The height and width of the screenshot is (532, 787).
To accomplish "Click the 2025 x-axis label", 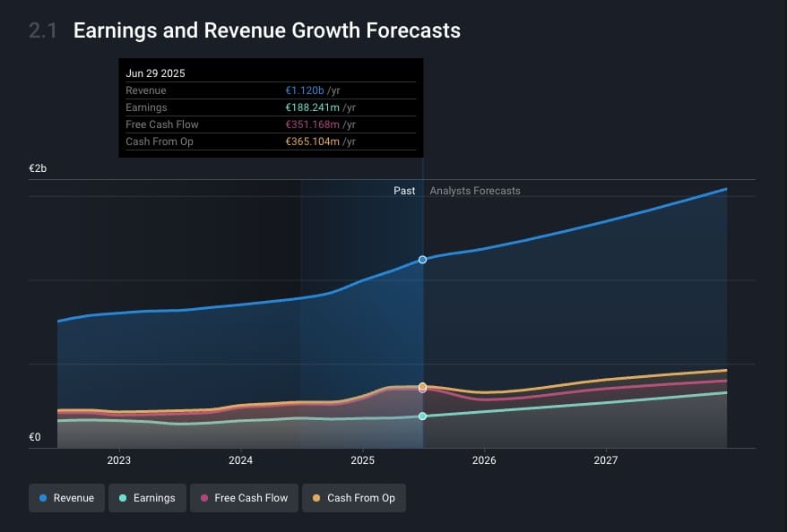I will pos(362,460).
